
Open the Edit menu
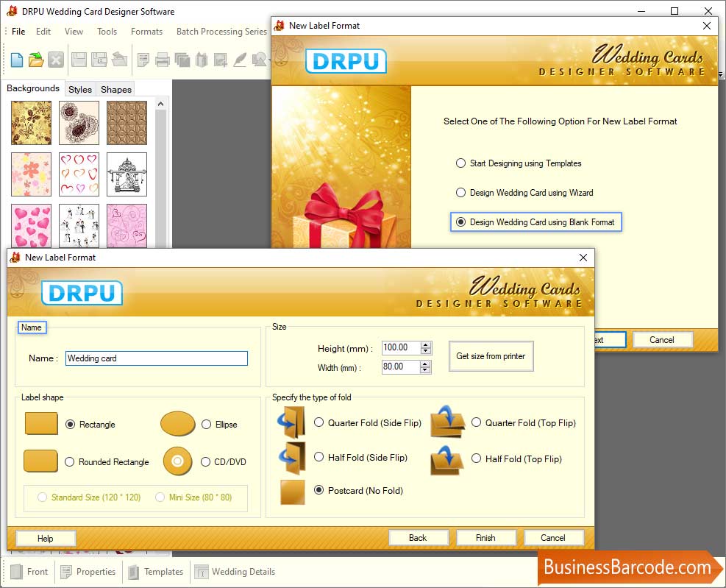tap(43, 32)
